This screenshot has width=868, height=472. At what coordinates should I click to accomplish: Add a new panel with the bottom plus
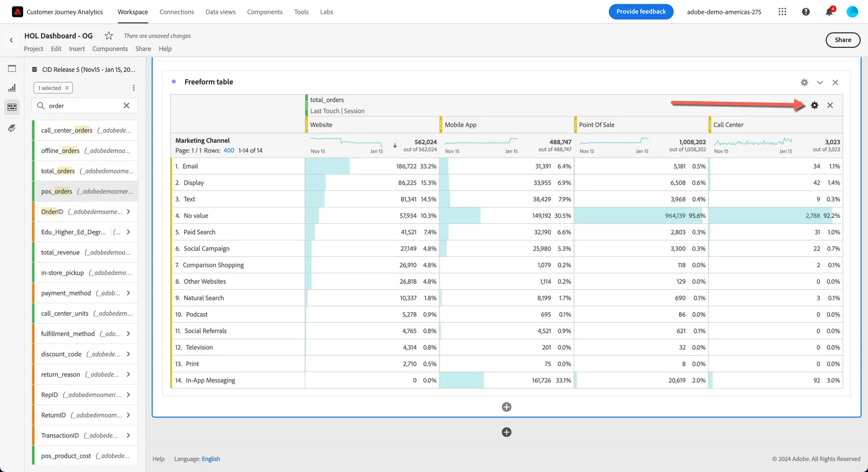point(507,432)
